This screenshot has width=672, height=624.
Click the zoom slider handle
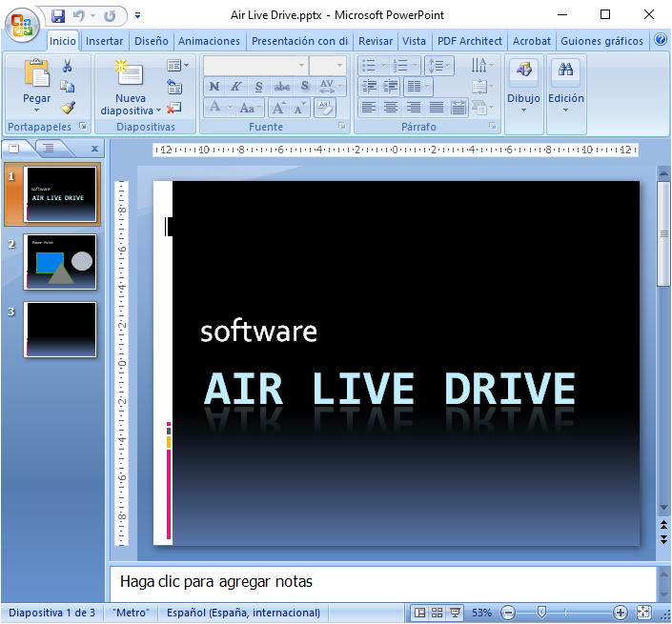pos(541,613)
